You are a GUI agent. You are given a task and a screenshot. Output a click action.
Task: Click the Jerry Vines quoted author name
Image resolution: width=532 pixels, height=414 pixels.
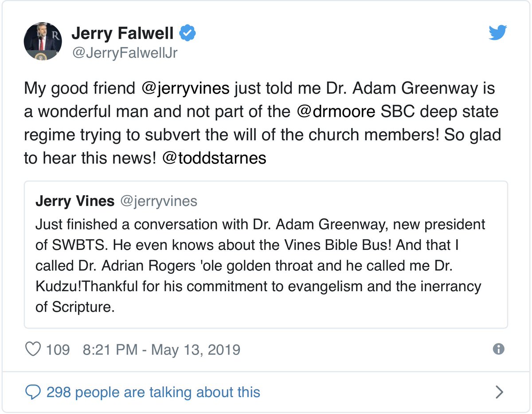click(75, 201)
